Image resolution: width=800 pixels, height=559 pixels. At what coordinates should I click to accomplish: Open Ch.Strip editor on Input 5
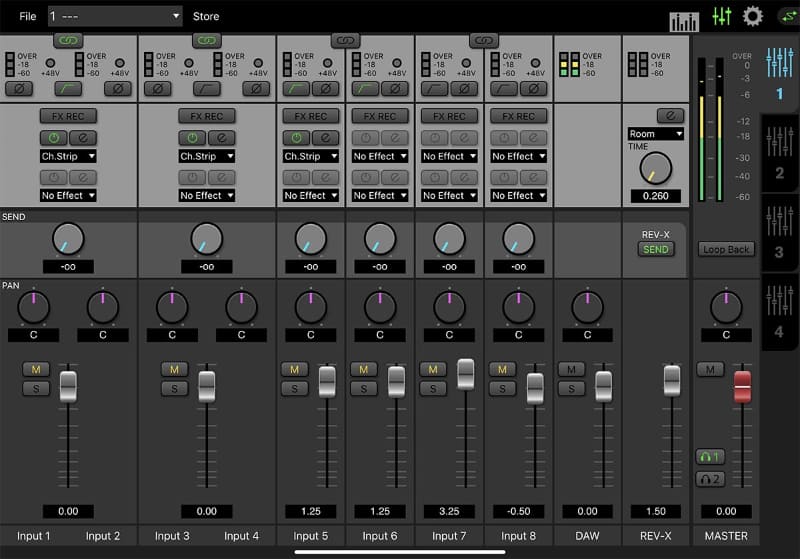(x=326, y=138)
